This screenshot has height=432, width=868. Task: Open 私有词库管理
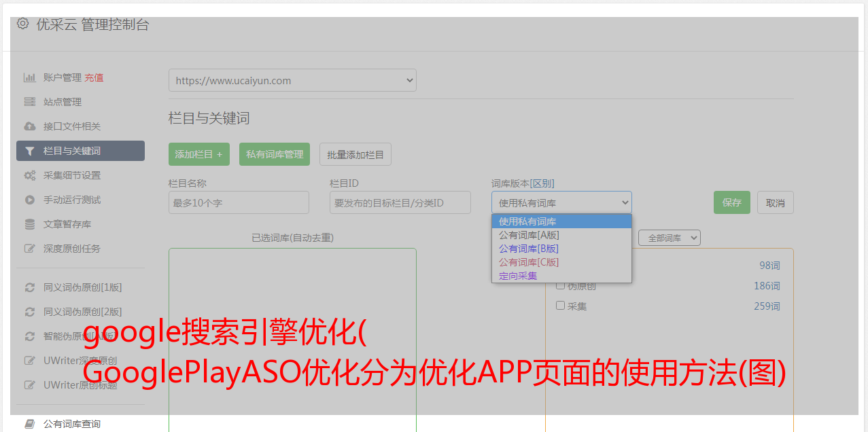click(275, 154)
